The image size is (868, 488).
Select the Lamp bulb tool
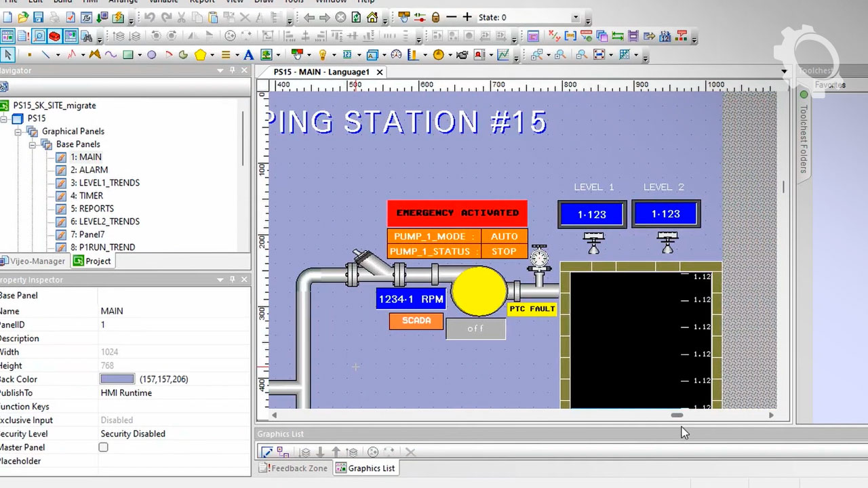point(323,55)
